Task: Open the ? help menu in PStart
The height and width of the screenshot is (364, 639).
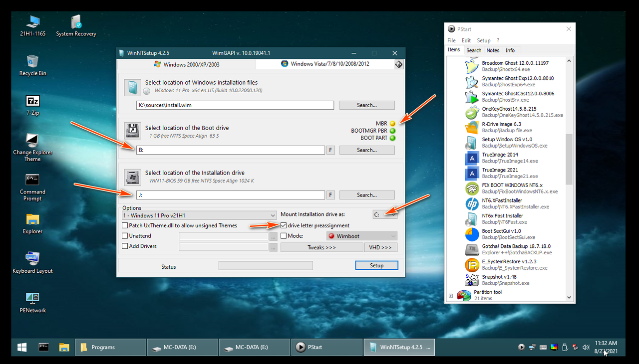Action: click(498, 40)
